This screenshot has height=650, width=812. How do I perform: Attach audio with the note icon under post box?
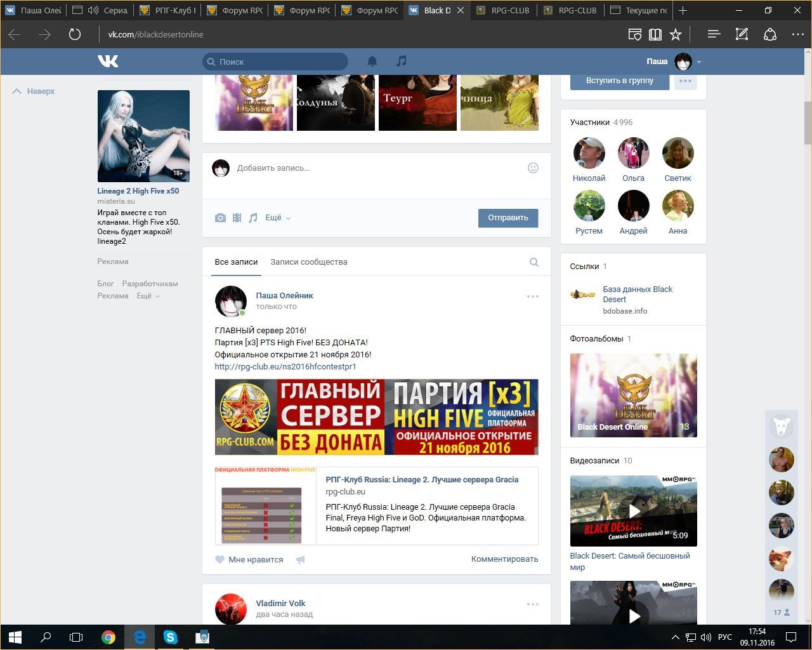253,218
